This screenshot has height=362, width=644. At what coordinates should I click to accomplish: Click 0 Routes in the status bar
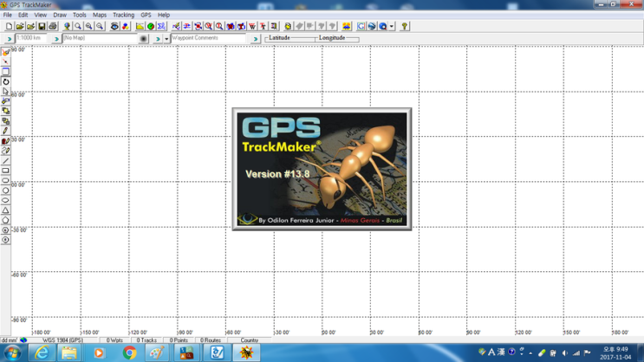point(211,340)
